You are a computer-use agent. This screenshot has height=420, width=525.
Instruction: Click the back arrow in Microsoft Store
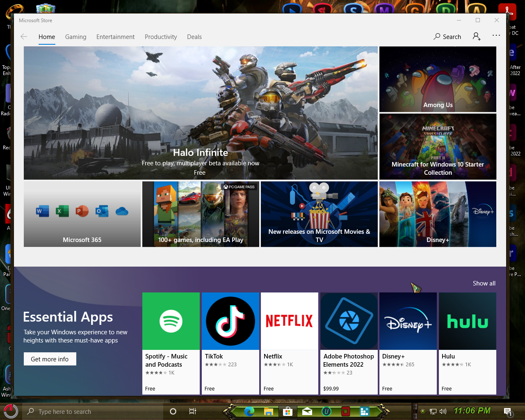click(24, 37)
